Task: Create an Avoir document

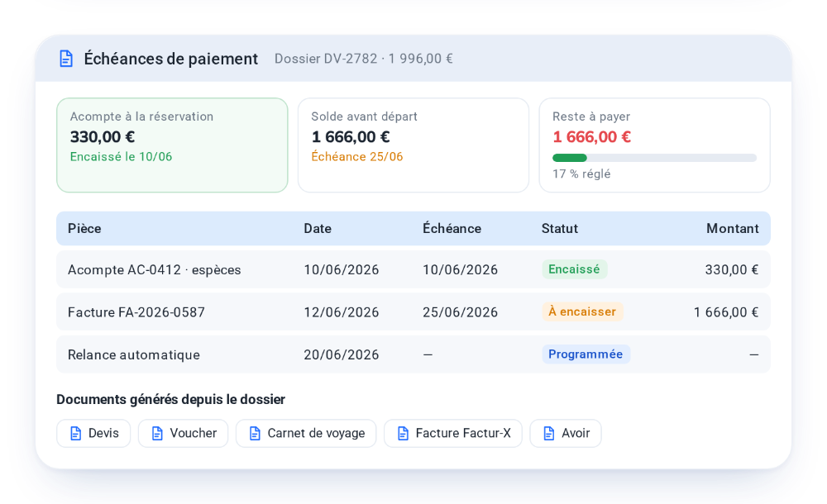Action: click(566, 433)
